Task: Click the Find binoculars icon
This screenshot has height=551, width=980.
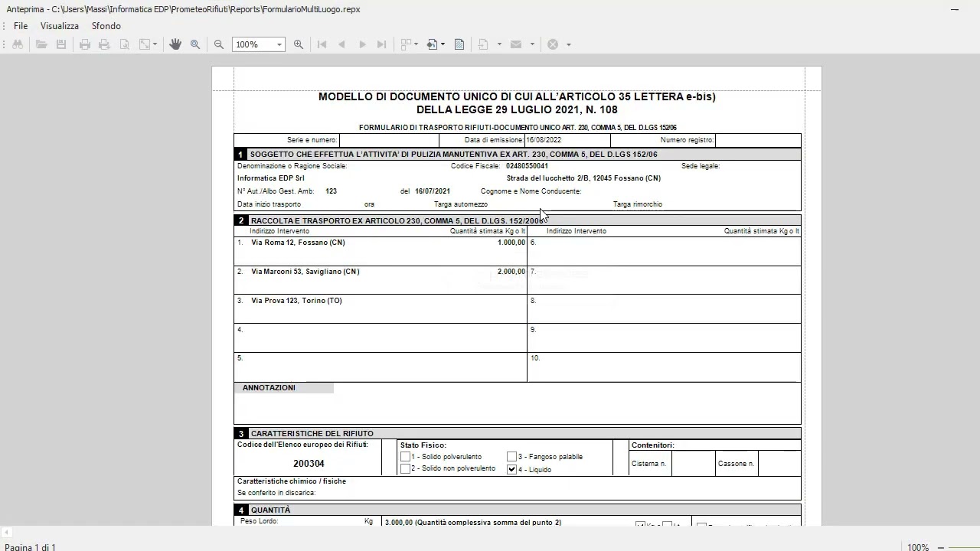Action: click(x=17, y=44)
